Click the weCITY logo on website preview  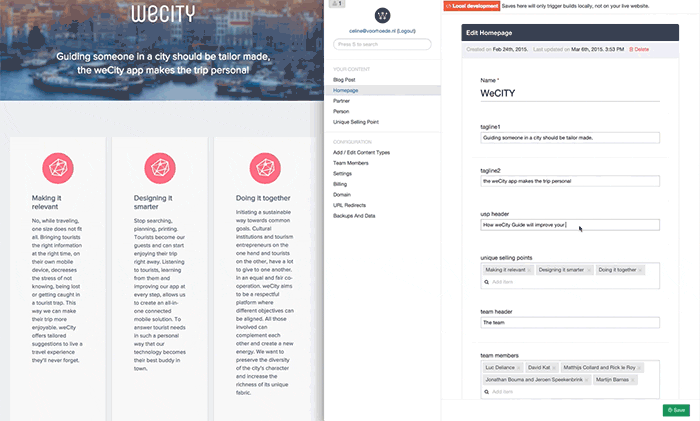click(163, 13)
